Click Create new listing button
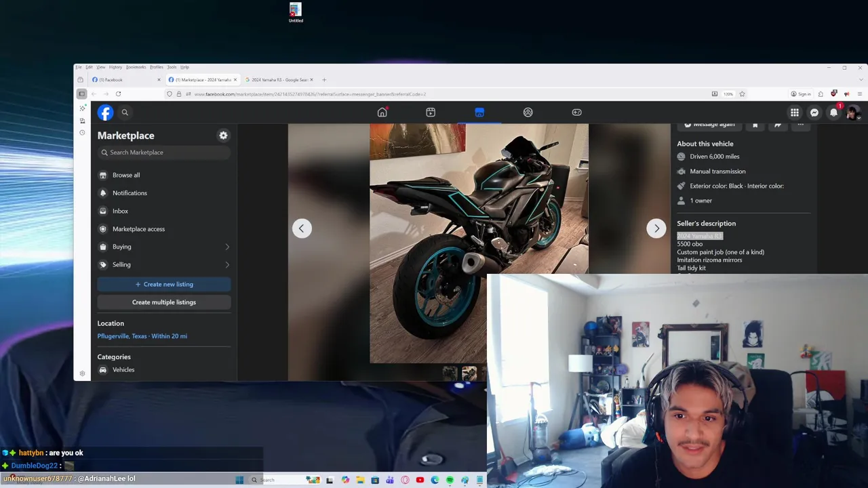The height and width of the screenshot is (488, 868). (x=164, y=285)
